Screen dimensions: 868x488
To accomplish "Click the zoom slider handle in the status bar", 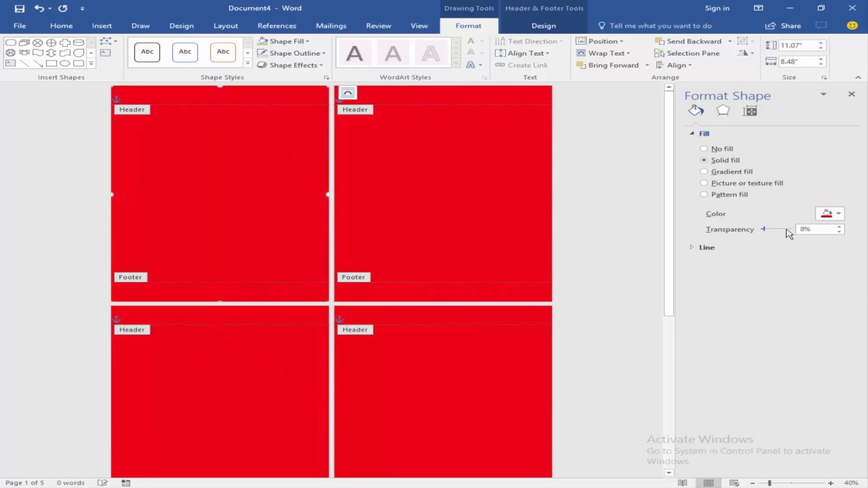I will (769, 483).
